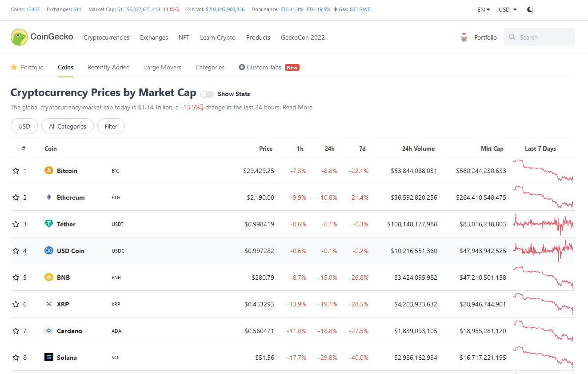
Task: Click the Cardano coin icon
Action: (x=49, y=331)
